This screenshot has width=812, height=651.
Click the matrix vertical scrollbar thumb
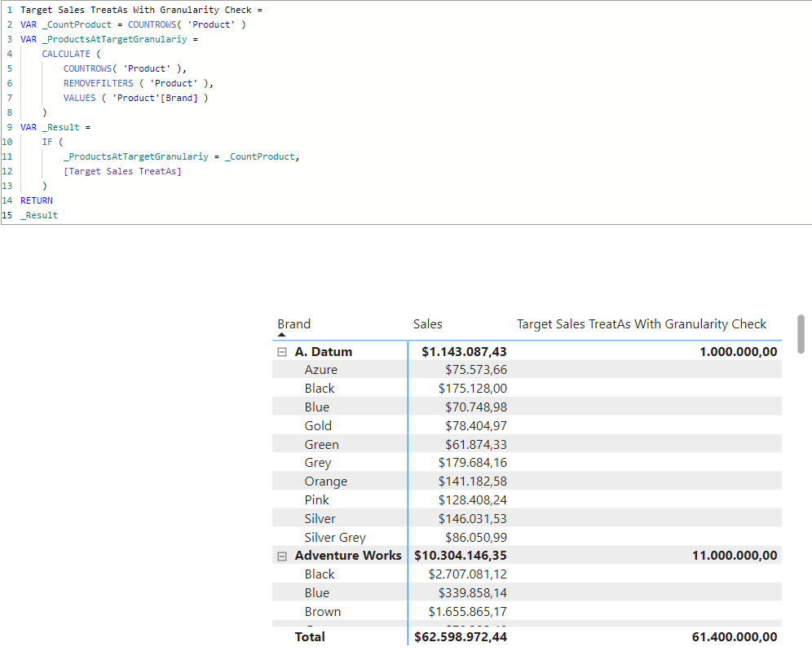point(801,334)
